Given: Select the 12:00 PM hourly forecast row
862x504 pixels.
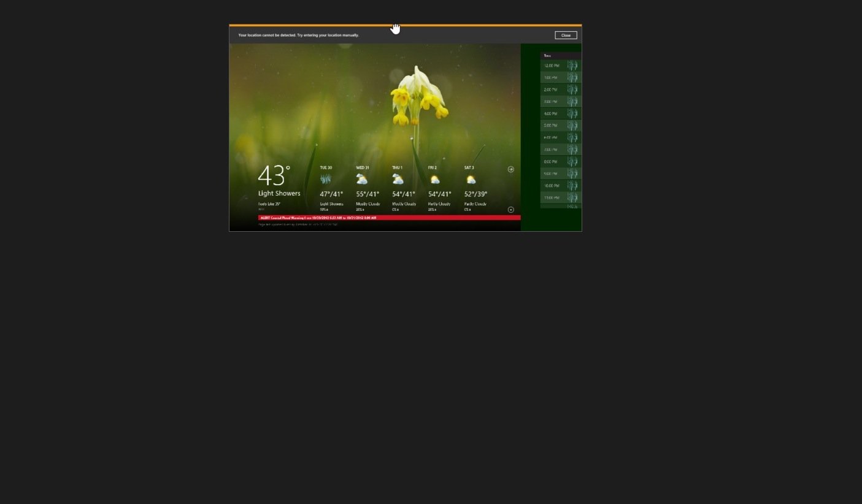Looking at the screenshot, I should coord(561,66).
